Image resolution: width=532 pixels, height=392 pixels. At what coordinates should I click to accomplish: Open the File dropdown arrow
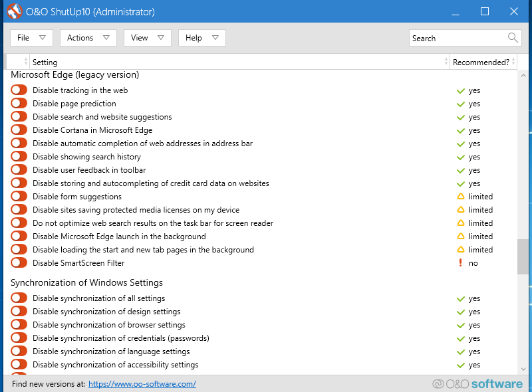(x=43, y=38)
